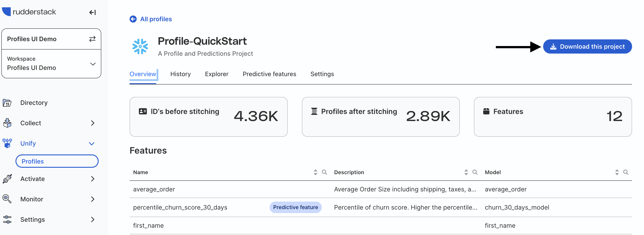644x235 pixels.
Task: Collapse the sidebar with the arrow icon
Action: [x=92, y=12]
